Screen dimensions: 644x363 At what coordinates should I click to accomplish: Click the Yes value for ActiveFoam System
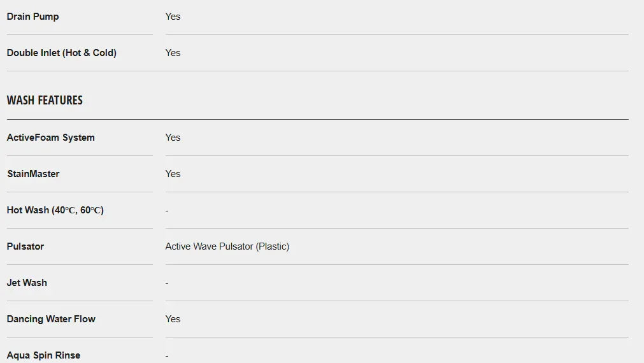point(173,138)
